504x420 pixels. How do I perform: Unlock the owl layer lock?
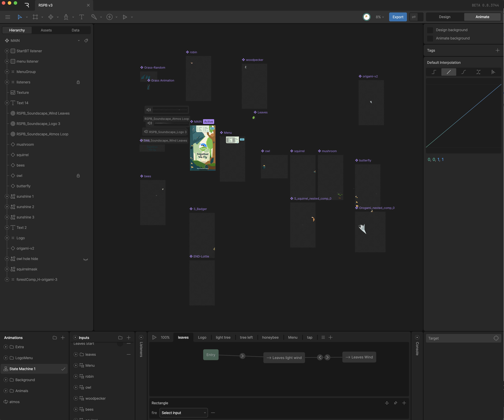point(78,176)
